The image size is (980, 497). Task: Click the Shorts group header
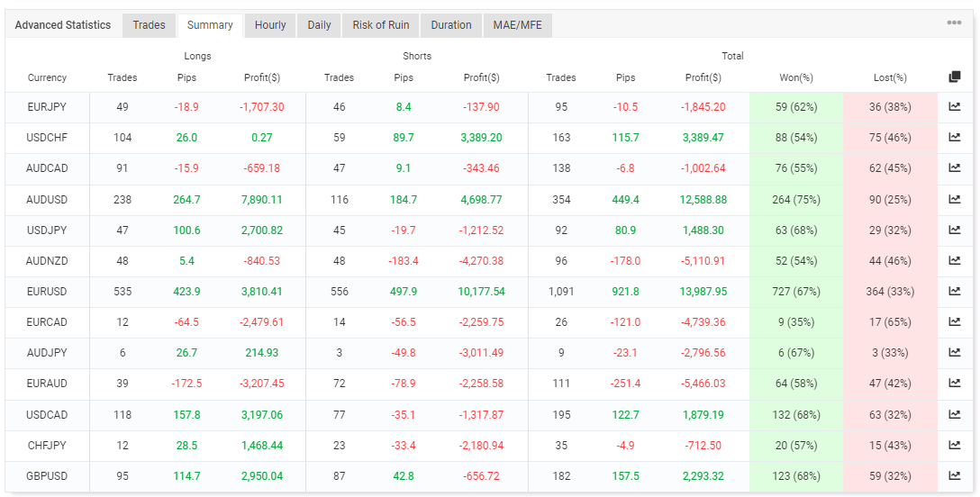point(417,56)
